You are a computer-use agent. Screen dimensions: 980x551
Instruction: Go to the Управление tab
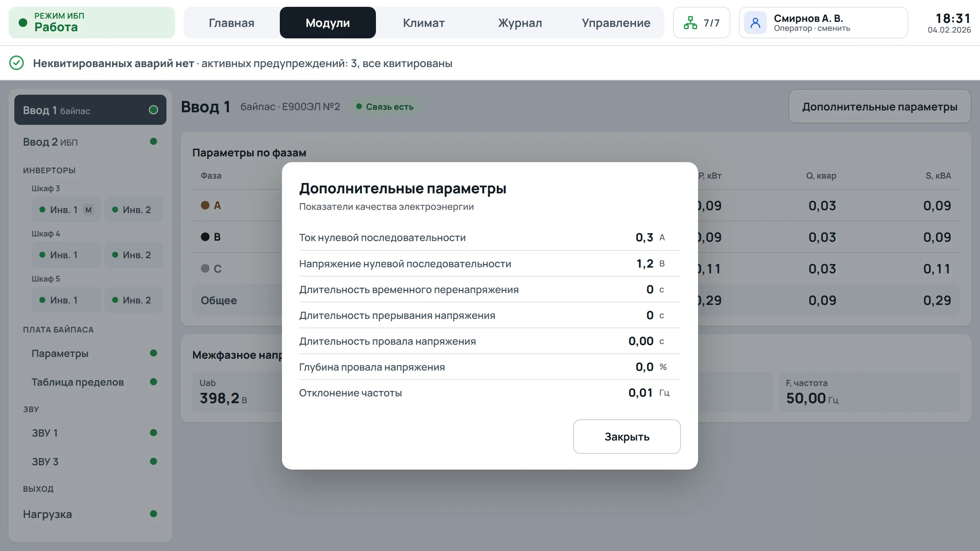[x=616, y=23]
